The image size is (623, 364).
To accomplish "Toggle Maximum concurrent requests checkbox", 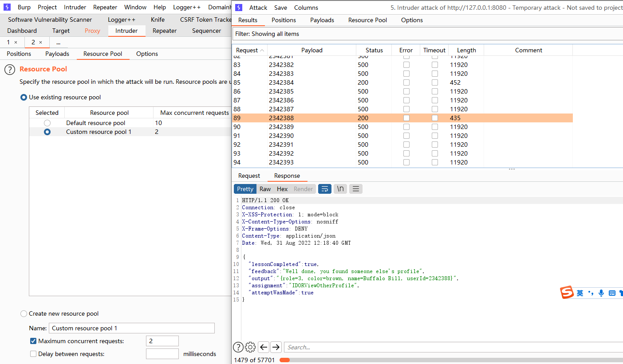I will point(33,341).
